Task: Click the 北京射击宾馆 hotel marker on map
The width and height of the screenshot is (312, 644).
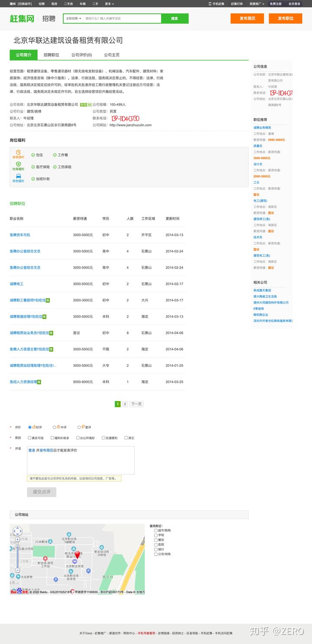Action: click(x=75, y=561)
